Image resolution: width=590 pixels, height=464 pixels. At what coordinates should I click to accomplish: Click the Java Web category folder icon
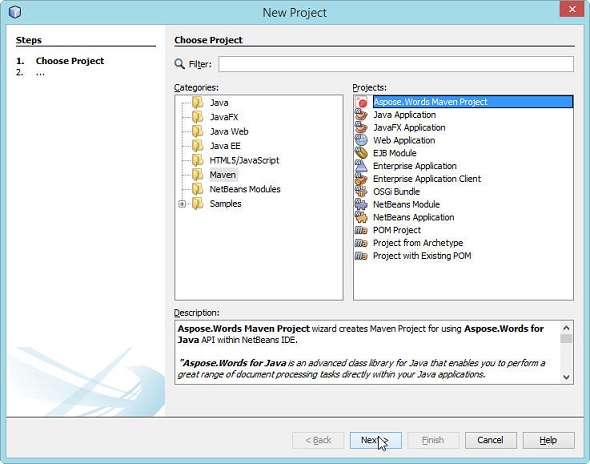[x=198, y=131]
